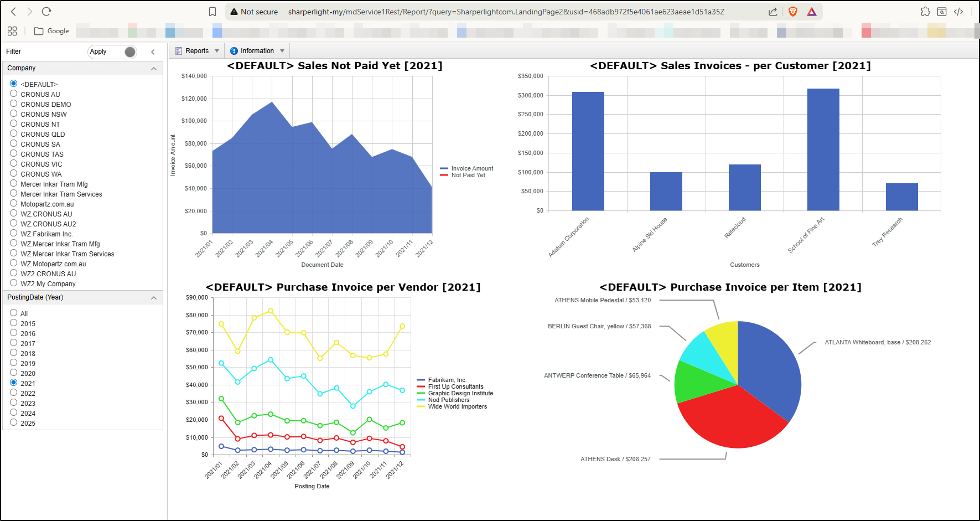Select the All posting date option
Image resolution: width=980 pixels, height=521 pixels.
click(x=14, y=313)
